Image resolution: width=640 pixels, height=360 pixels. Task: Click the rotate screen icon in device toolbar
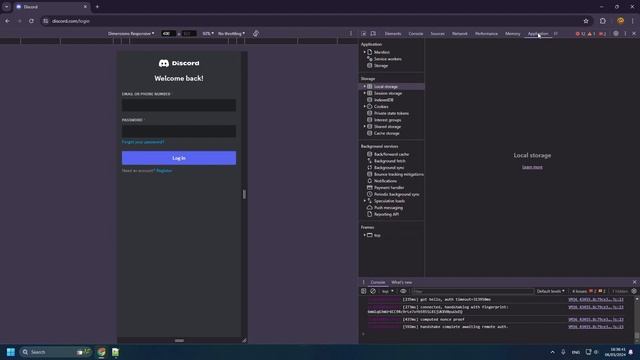(256, 33)
